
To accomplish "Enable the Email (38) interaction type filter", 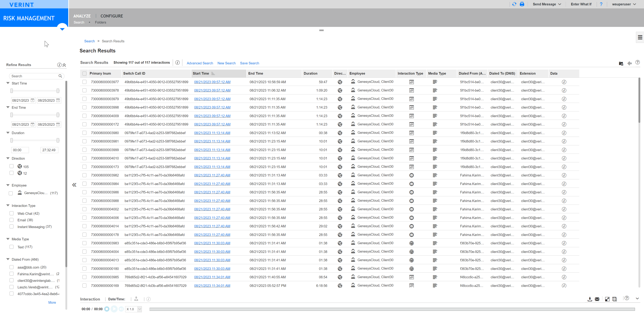I will (x=11, y=220).
